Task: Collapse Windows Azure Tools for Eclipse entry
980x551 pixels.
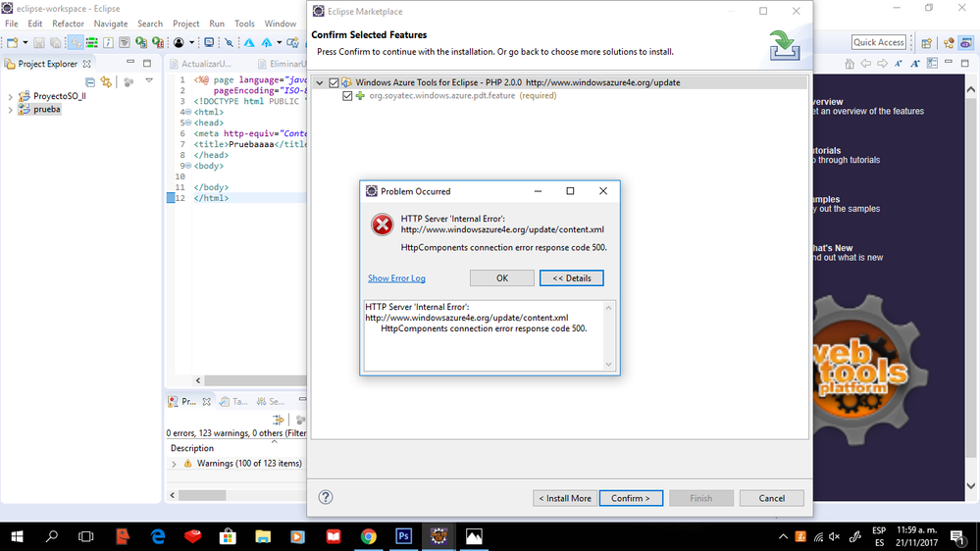Action: (x=320, y=82)
